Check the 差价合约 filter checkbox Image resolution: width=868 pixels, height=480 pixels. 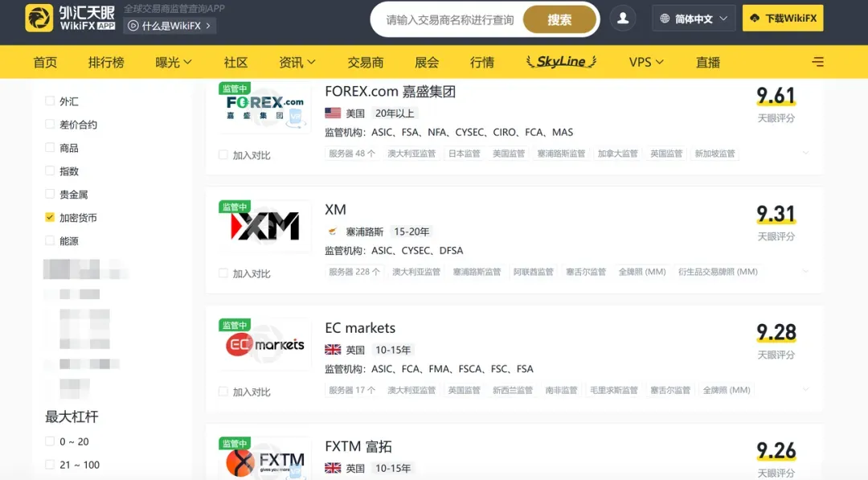pos(50,124)
